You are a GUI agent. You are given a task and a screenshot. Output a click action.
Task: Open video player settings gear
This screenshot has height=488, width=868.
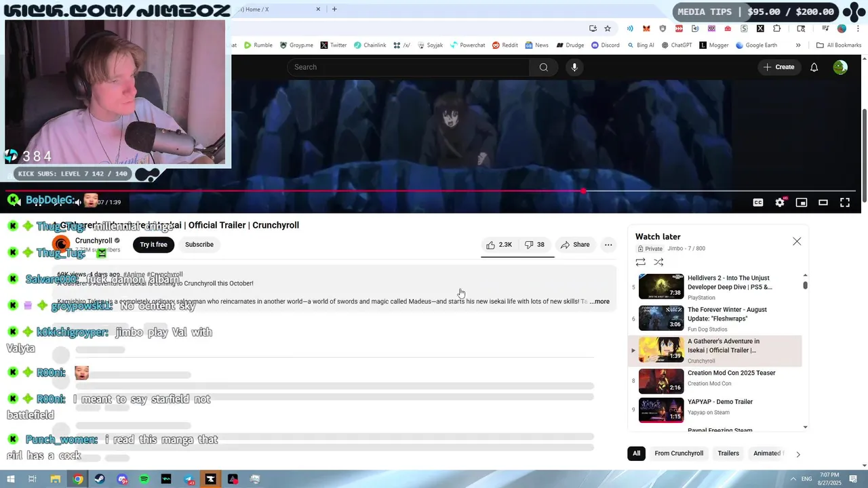click(x=780, y=202)
